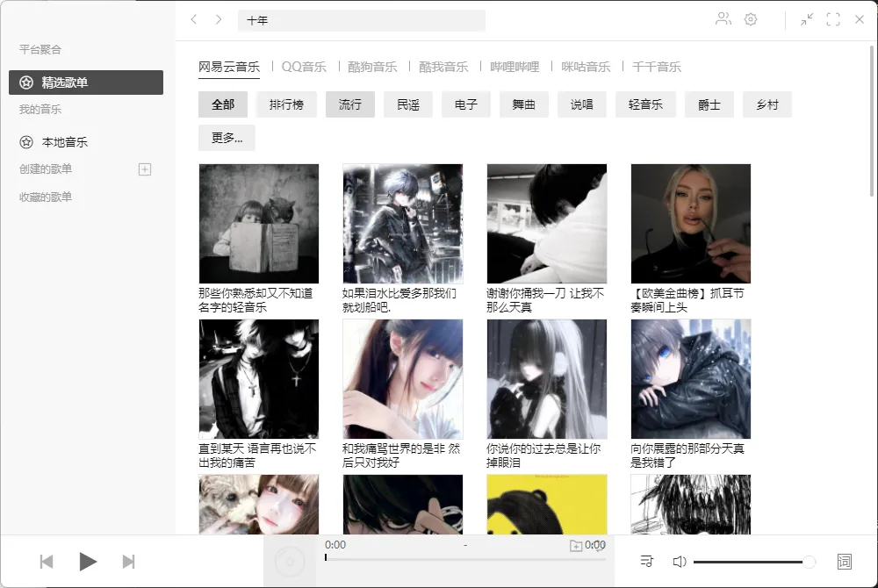Open the 你说你的过去总是让你掉眼泪 cover

coord(546,379)
